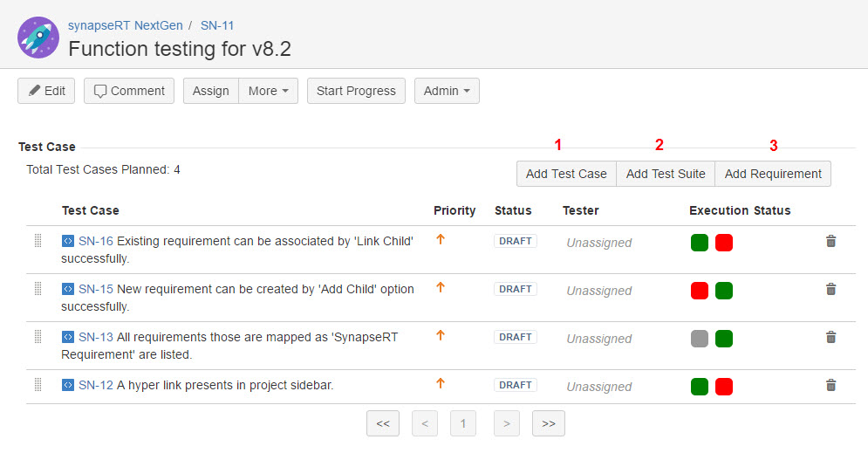Open the More dropdown menu
868x460 pixels.
[x=268, y=91]
